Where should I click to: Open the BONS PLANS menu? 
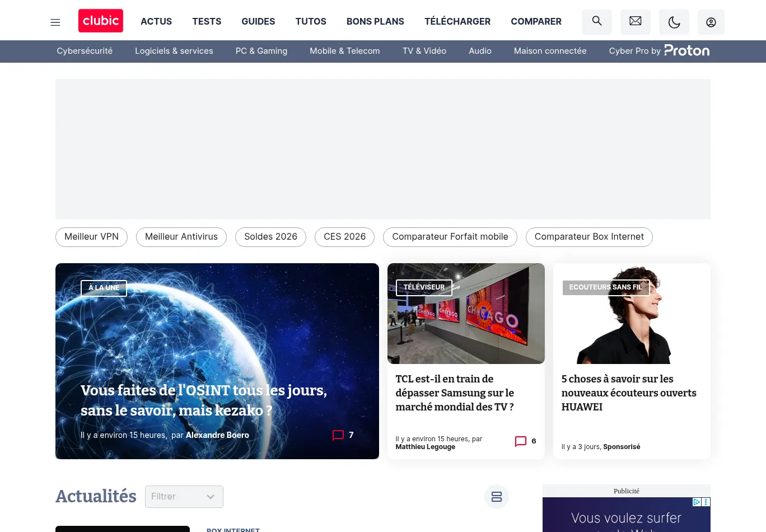[375, 21]
